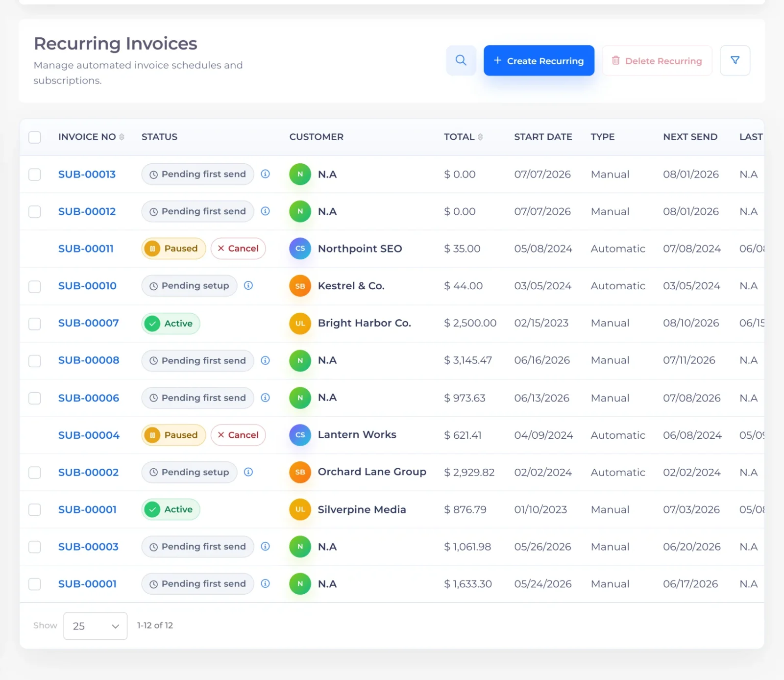Screen dimensions: 784x680
Task: Click UL avatar for Silverpine Media
Action: 300,509
